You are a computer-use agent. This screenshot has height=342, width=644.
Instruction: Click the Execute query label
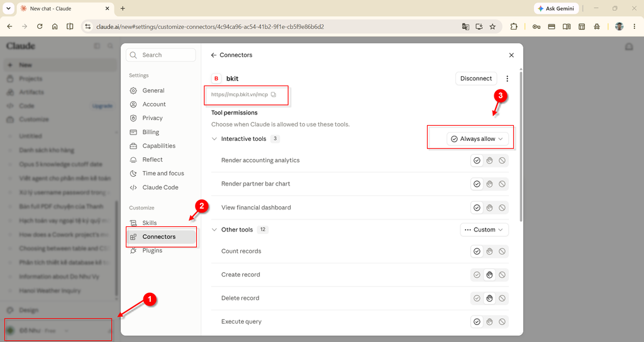click(x=241, y=322)
